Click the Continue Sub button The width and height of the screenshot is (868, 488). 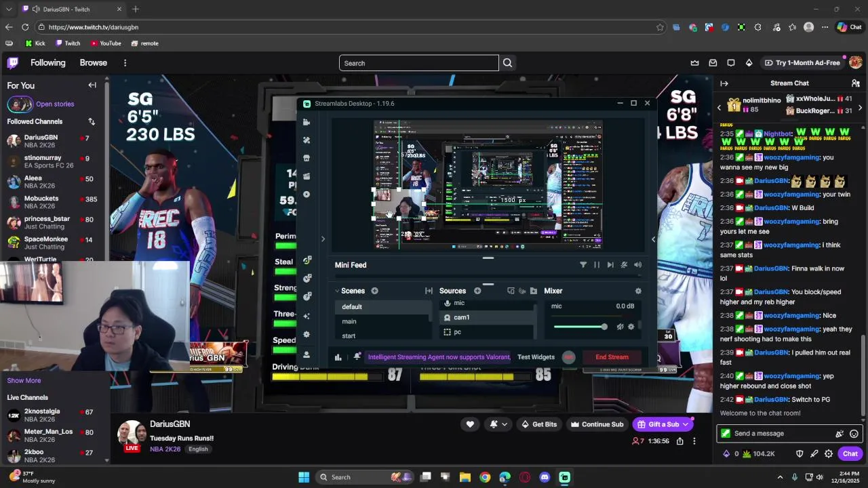point(597,424)
